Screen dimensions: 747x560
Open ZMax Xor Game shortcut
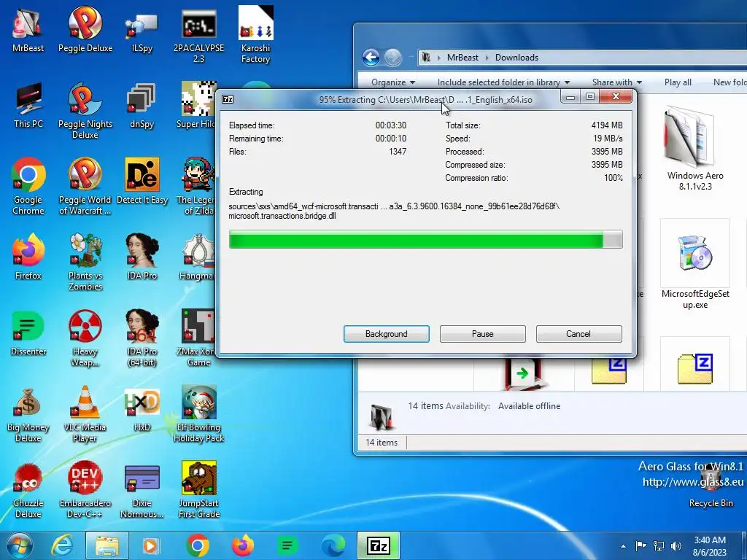(197, 338)
